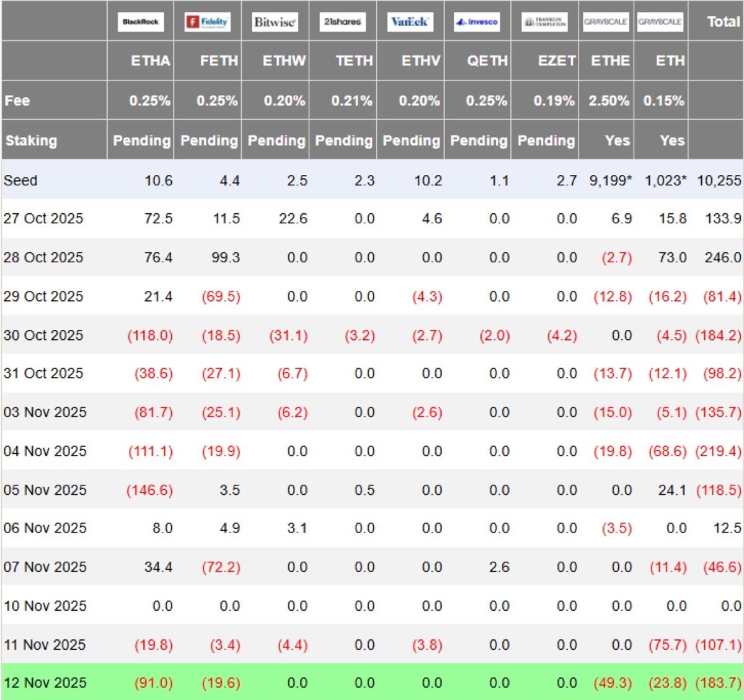This screenshot has width=744, height=700.
Task: Select the 12 Nov 2025 date cell
Action: pos(45,683)
